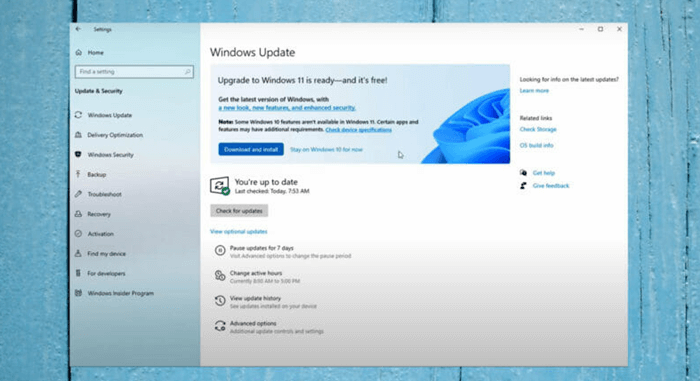The height and width of the screenshot is (381, 700).
Task: Click the Recovery icon in sidebar
Action: [78, 214]
